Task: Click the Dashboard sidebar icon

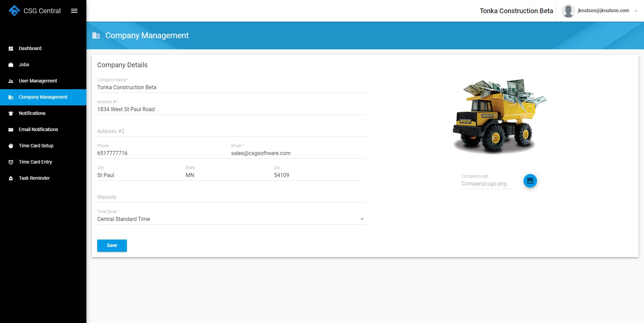Action: click(x=11, y=49)
